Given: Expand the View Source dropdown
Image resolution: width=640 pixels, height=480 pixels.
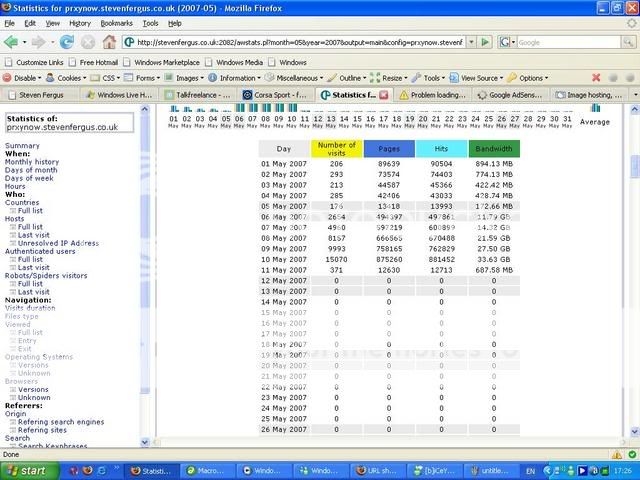Looking at the screenshot, I should tap(479, 78).
